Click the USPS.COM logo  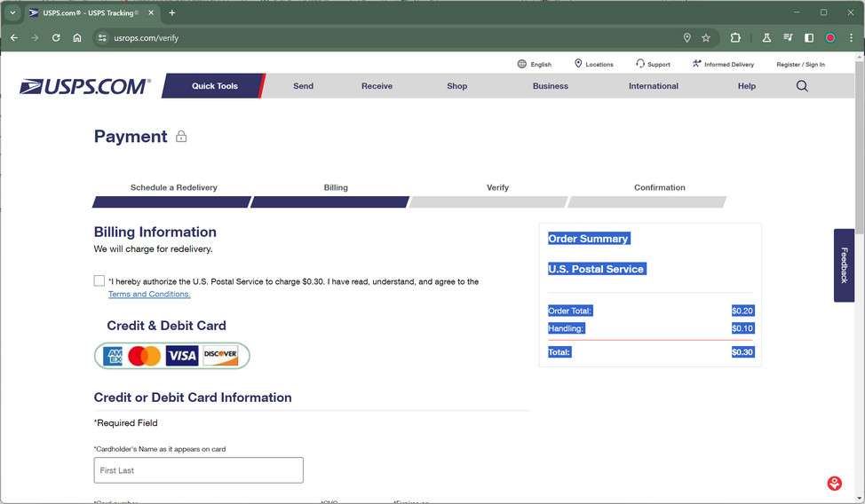(85, 86)
